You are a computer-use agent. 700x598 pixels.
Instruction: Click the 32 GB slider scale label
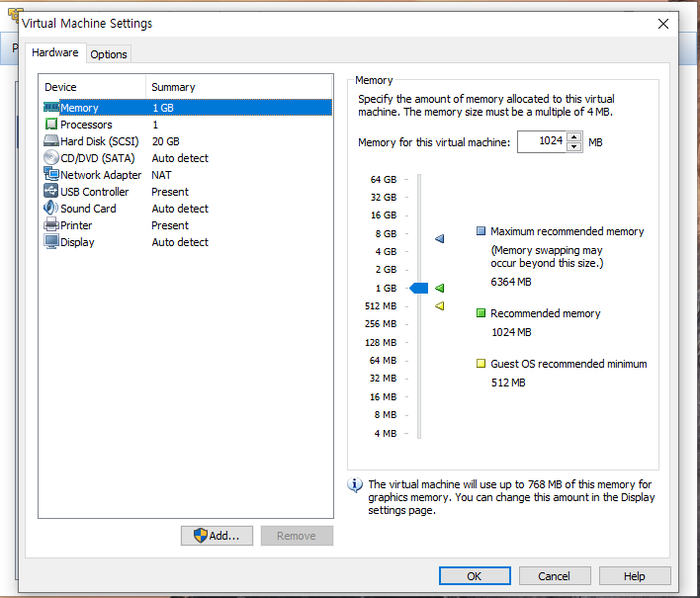(384, 198)
